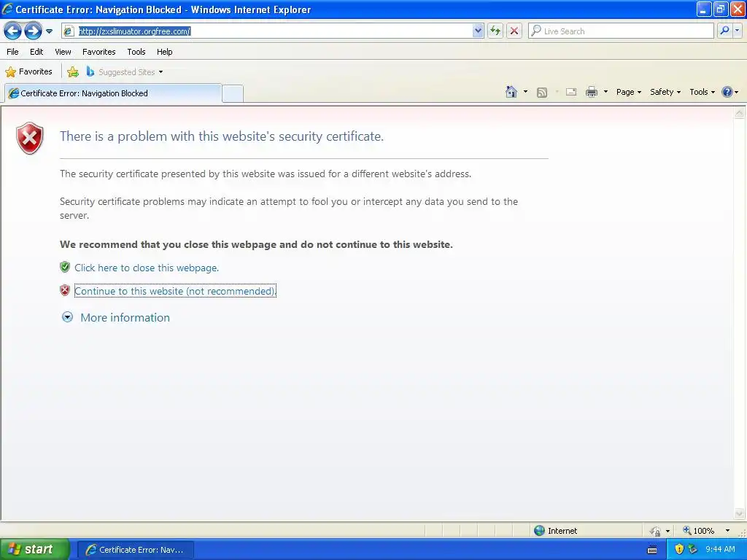Select the page heading about security certificate
This screenshot has width=747, height=560.
pyautogui.click(x=222, y=136)
